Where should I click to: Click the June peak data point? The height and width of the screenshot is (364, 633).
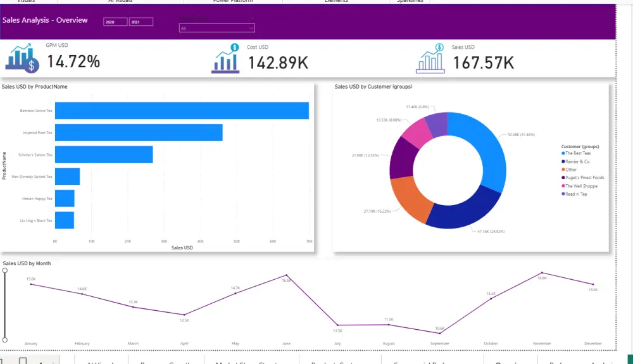(287, 275)
